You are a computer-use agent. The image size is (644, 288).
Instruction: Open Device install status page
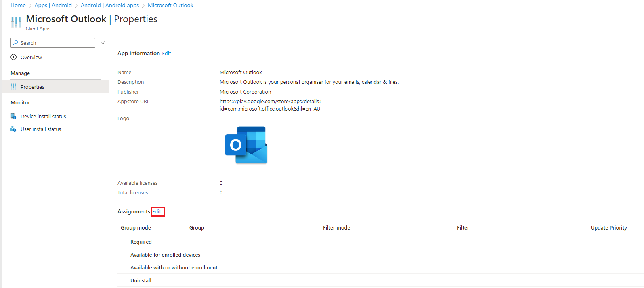(x=43, y=116)
